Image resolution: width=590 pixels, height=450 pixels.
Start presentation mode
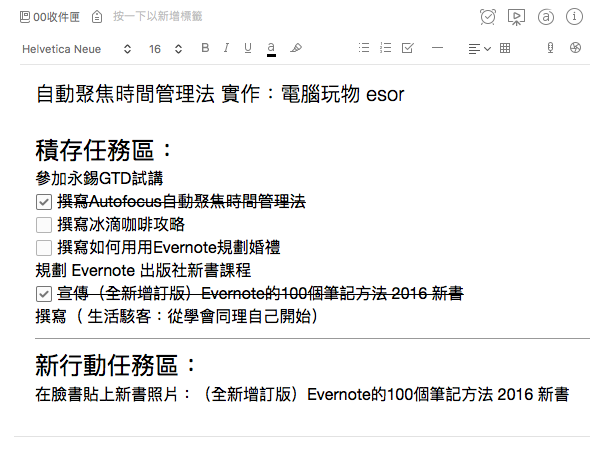point(516,17)
